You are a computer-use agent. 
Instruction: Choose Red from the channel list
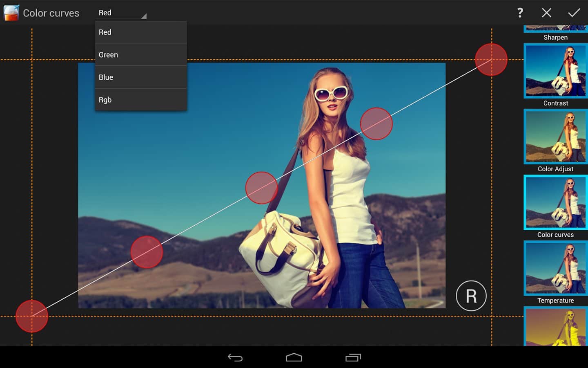(x=140, y=32)
